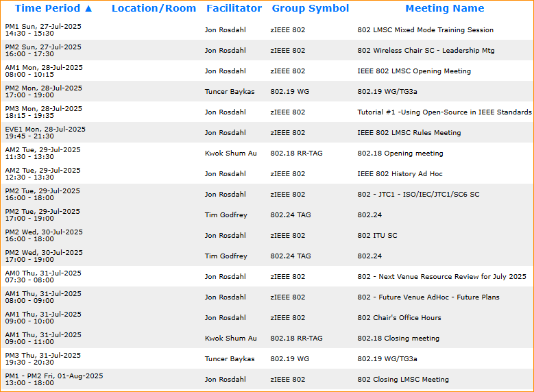Click '802 - JTC1 - ISO/IEC/JTC1/SC6 SC'
This screenshot has height=392, width=534.
418,194
